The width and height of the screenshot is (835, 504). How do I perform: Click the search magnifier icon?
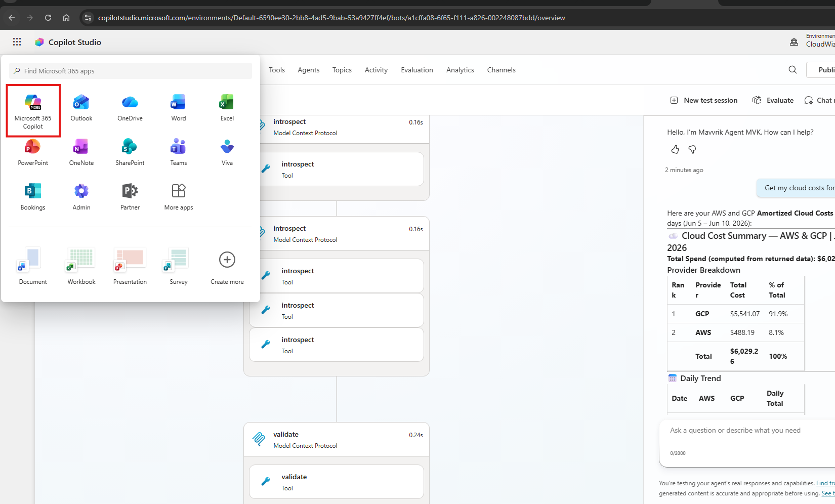point(792,70)
